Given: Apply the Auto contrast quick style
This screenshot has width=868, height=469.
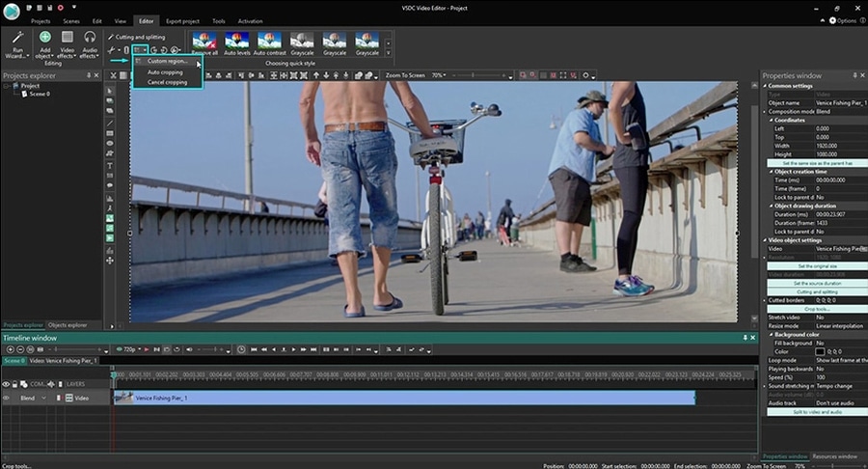Looking at the screenshot, I should point(268,41).
